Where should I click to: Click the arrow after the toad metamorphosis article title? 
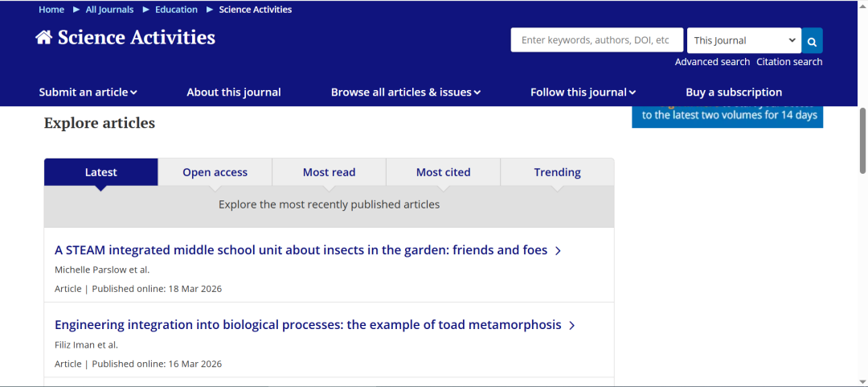click(x=572, y=326)
